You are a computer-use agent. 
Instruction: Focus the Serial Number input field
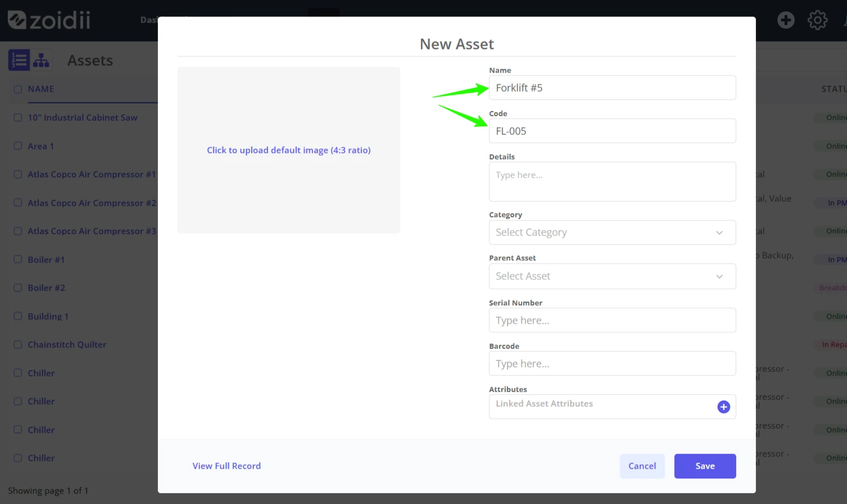(612, 320)
